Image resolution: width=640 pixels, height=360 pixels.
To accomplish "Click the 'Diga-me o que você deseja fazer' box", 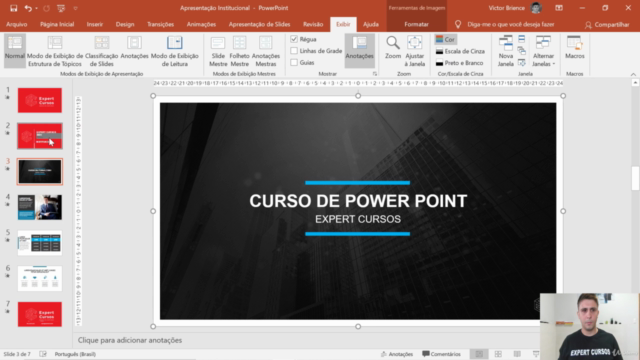I will (510, 24).
